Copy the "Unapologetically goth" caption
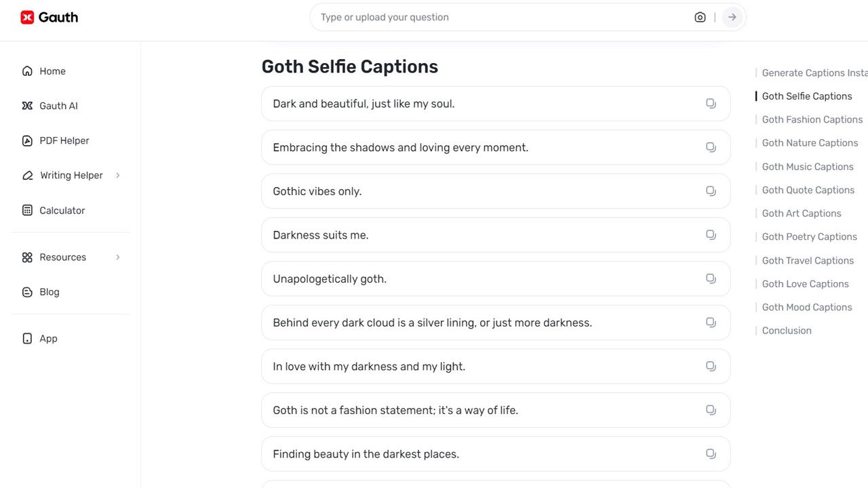 (x=711, y=279)
